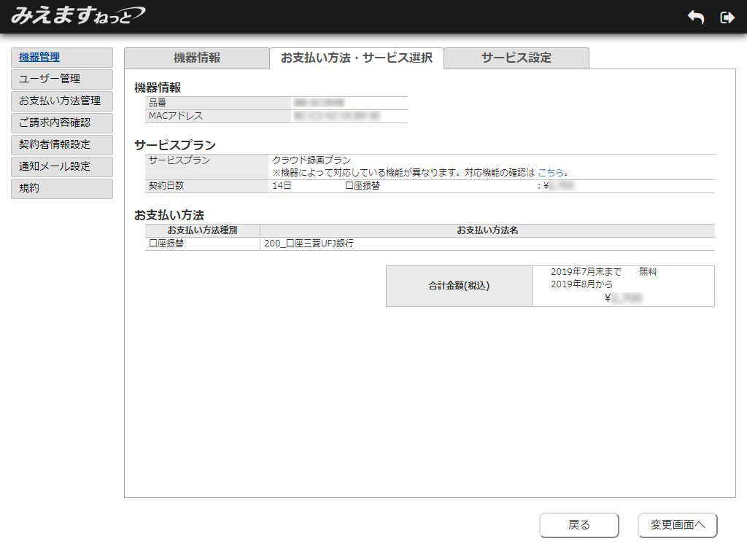Open the 契約者情報設定 page
The height and width of the screenshot is (560, 747).
click(61, 145)
